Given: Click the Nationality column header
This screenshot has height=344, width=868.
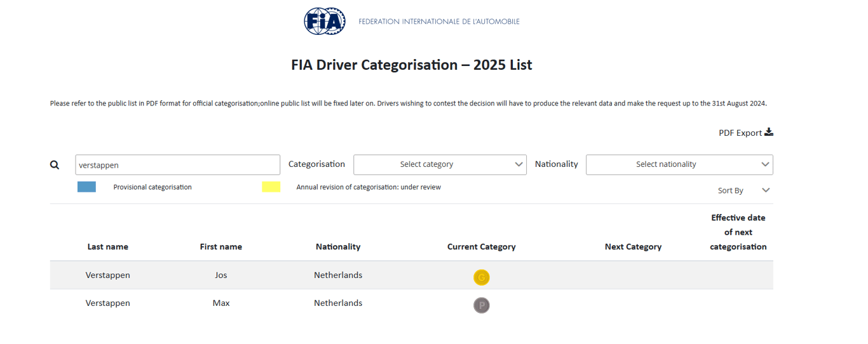Looking at the screenshot, I should pyautogui.click(x=338, y=247).
